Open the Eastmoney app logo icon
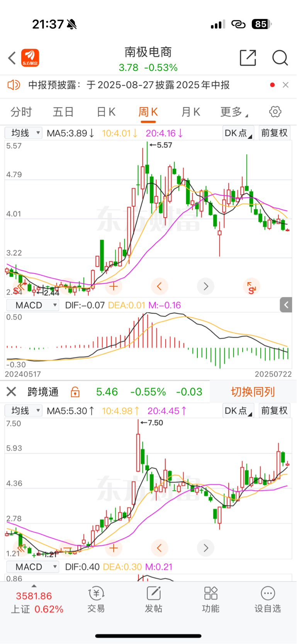 tap(30, 58)
